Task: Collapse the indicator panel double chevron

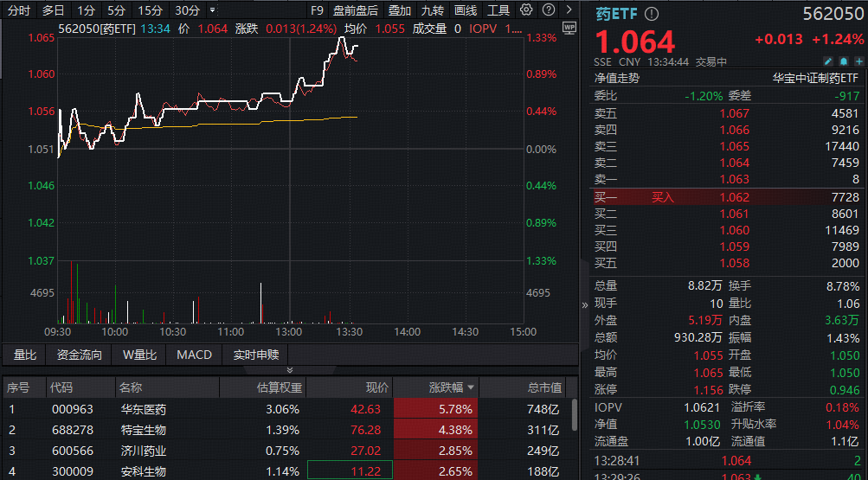Action: 289,369
